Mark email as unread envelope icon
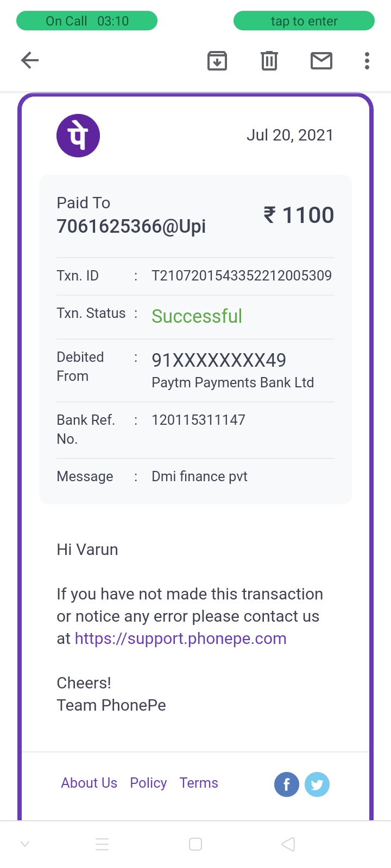Screen dimensions: 391x868 (x=321, y=61)
